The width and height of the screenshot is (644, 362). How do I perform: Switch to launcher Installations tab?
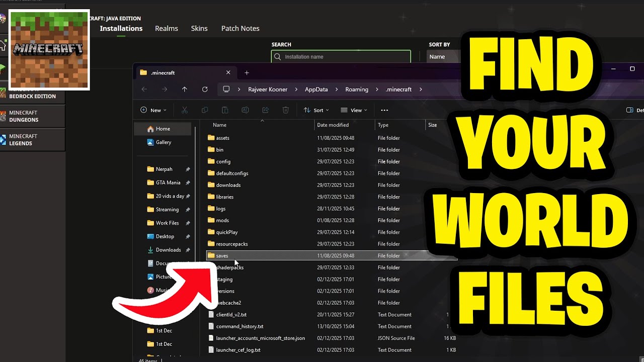[x=121, y=28]
